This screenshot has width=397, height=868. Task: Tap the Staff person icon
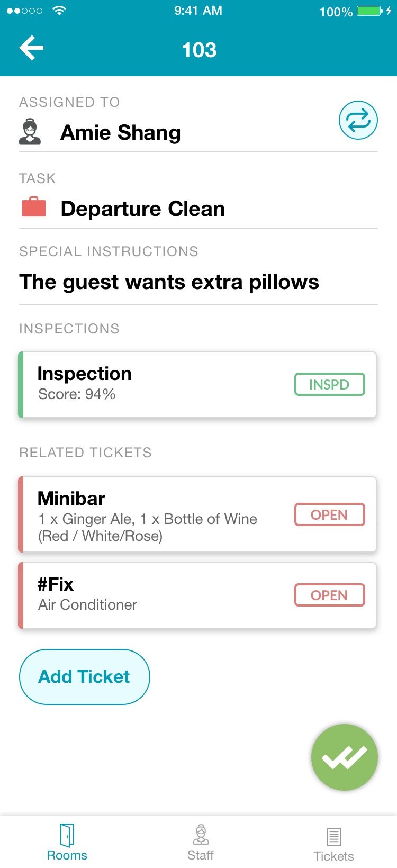click(x=201, y=835)
